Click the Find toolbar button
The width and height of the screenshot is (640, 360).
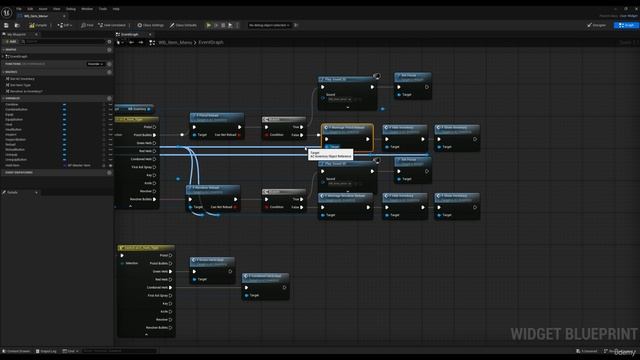pos(87,25)
